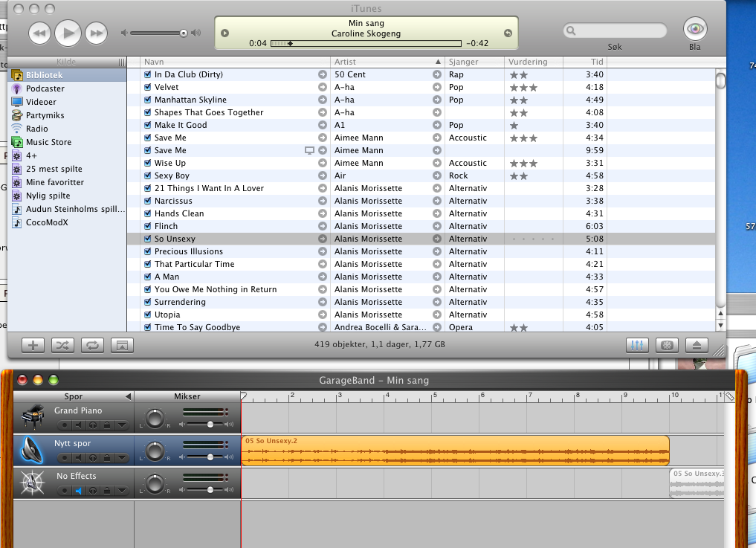This screenshot has width=756, height=548.
Task: Open the Nylig spilte playlist
Action: [67, 196]
